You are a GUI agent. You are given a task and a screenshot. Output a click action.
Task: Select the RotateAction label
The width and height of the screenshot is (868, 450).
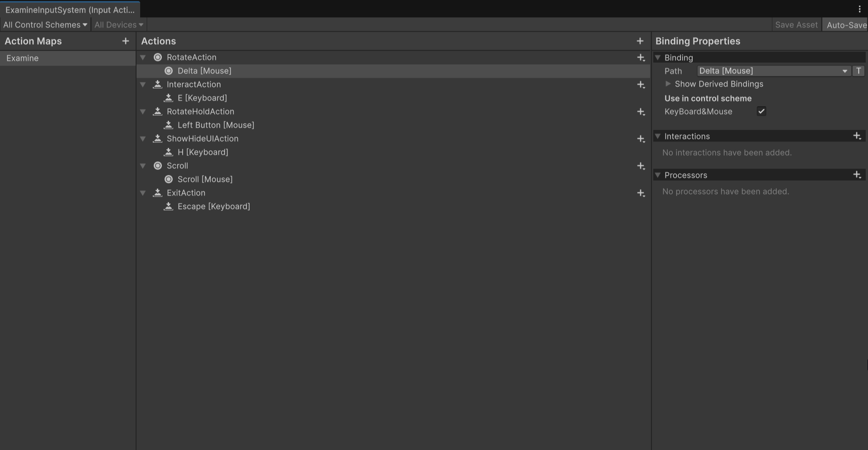tap(192, 57)
